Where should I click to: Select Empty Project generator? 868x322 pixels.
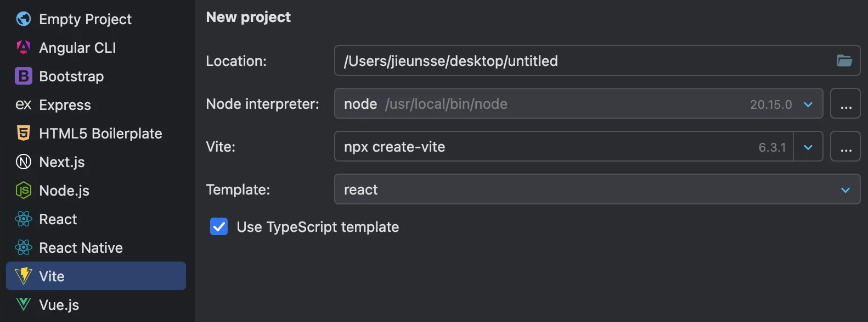pos(96,19)
